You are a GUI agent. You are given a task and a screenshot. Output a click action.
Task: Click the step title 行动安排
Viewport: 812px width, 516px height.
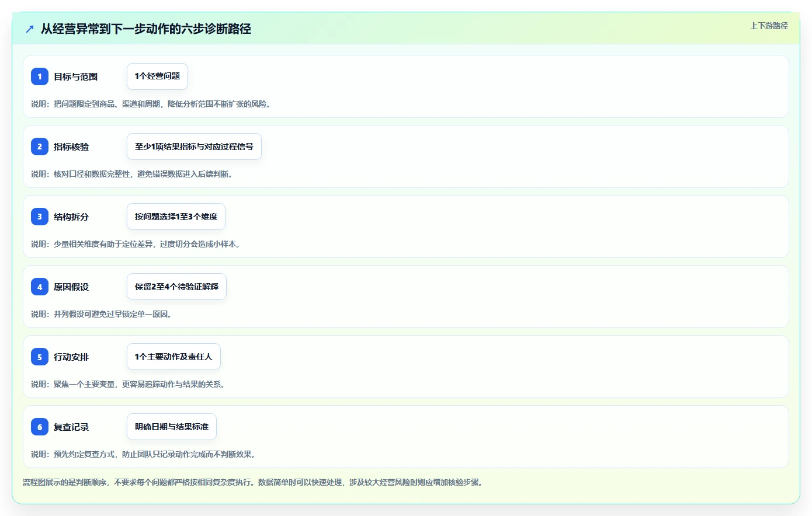click(x=71, y=357)
